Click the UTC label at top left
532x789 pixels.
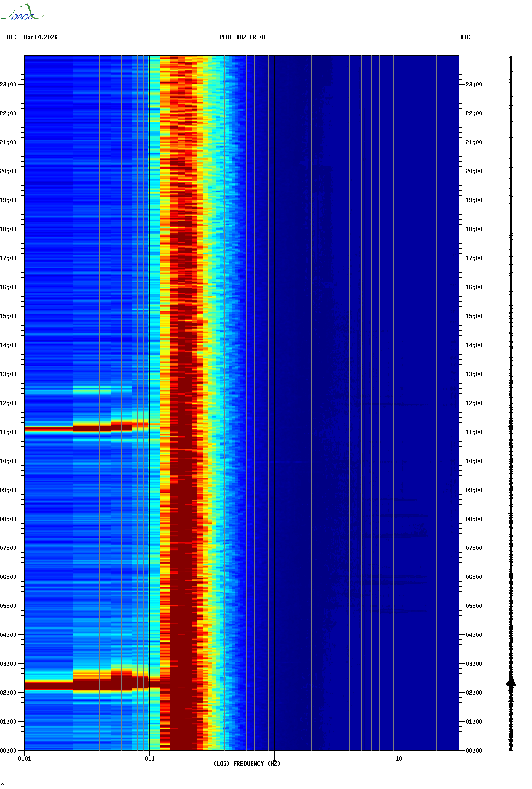point(12,37)
